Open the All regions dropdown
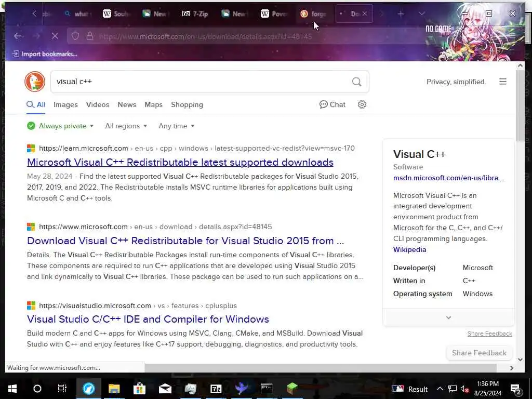 point(126,126)
